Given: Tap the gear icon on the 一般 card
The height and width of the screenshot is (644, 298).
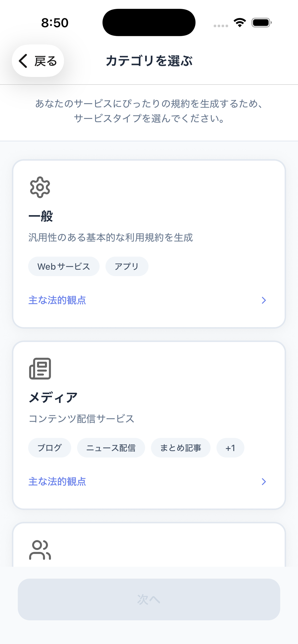Looking at the screenshot, I should (x=40, y=187).
